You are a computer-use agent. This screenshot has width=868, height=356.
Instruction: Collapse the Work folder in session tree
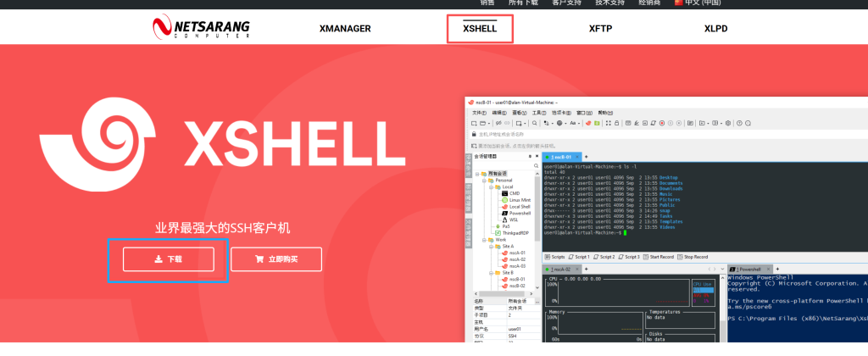(x=482, y=239)
